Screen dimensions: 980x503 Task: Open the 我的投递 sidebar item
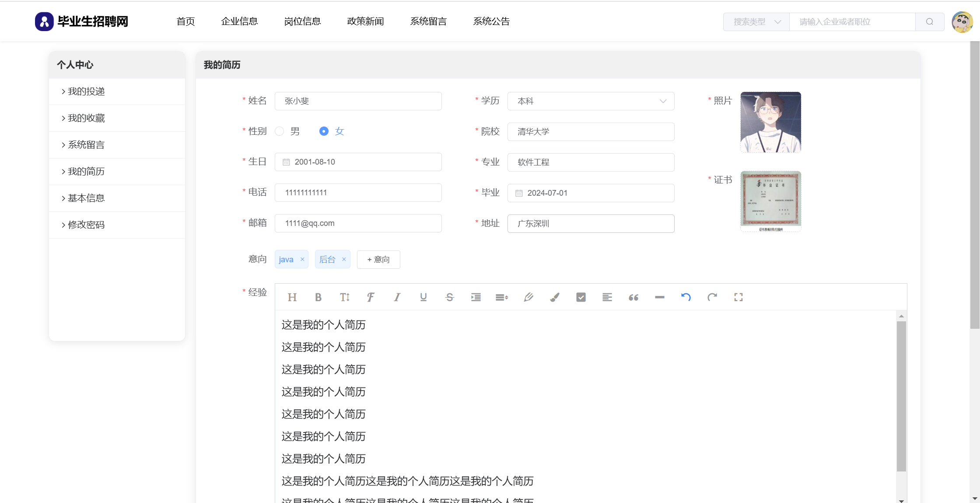tap(86, 91)
